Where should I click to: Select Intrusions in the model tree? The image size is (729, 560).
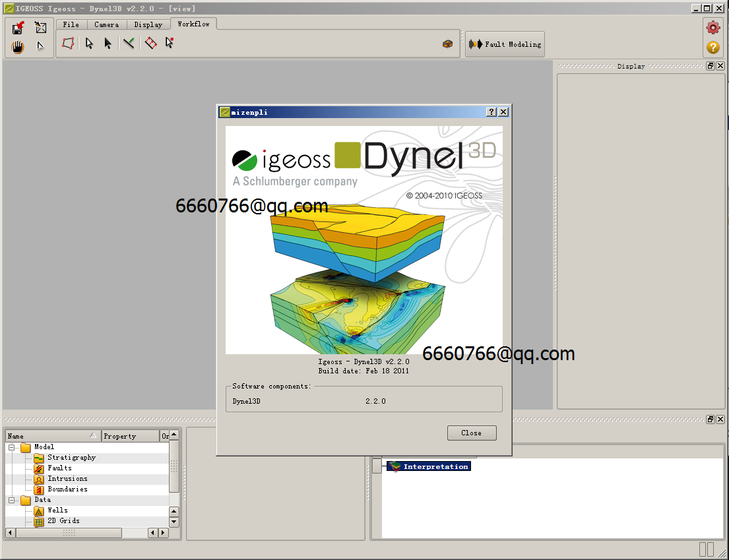pos(67,479)
